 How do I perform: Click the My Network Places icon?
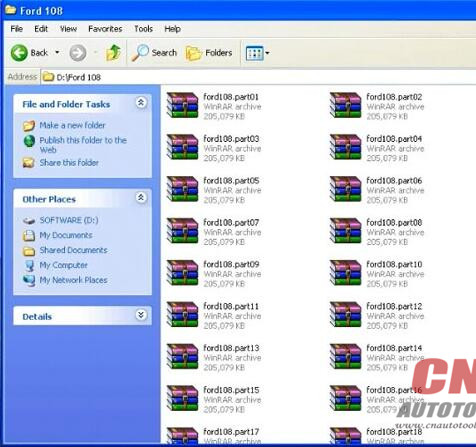(x=29, y=280)
